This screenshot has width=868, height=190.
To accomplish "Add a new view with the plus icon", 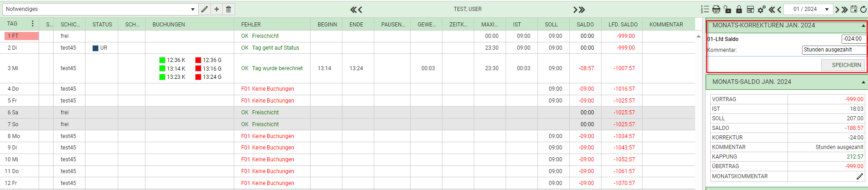I will coord(217,9).
